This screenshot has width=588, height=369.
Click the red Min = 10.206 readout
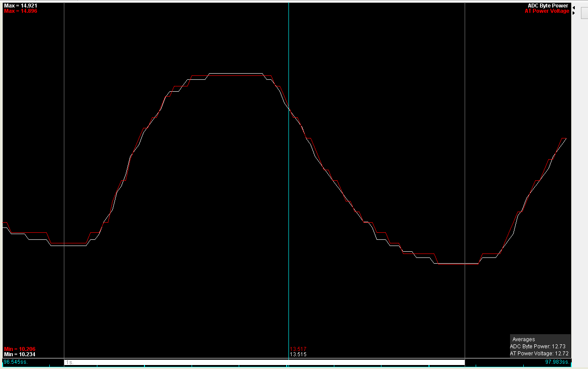tap(19, 349)
